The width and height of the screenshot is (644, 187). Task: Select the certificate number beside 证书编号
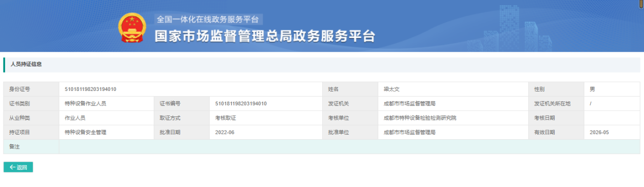click(x=241, y=104)
